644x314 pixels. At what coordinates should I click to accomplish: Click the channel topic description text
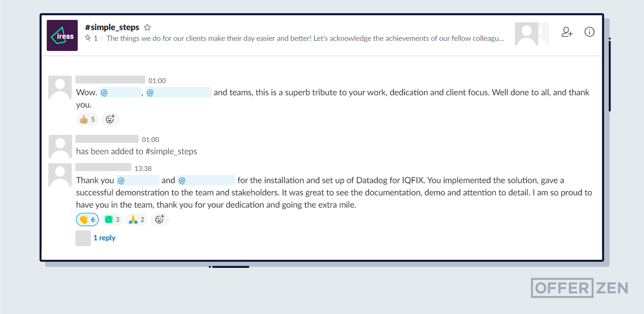coord(305,38)
